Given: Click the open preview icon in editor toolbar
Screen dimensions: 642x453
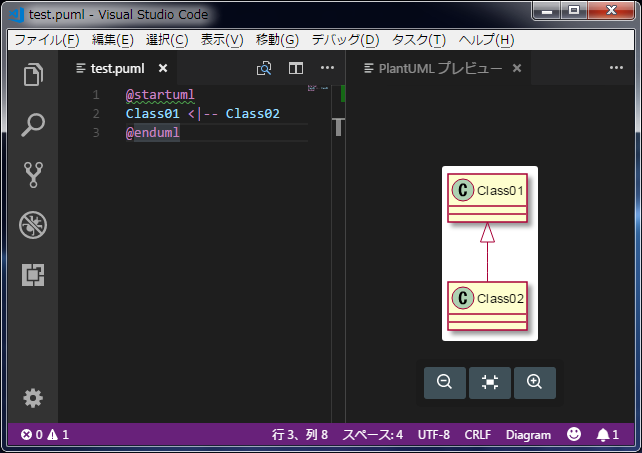Looking at the screenshot, I should coord(264,68).
